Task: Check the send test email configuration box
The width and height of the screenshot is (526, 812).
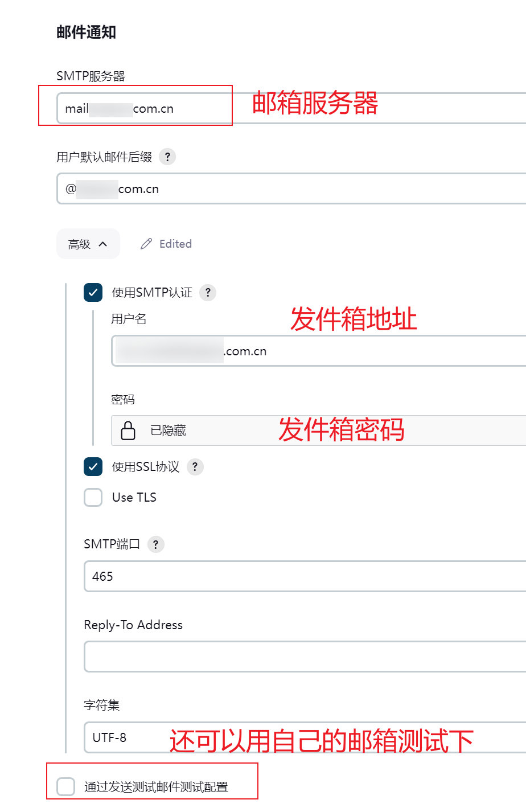Action: point(66,786)
